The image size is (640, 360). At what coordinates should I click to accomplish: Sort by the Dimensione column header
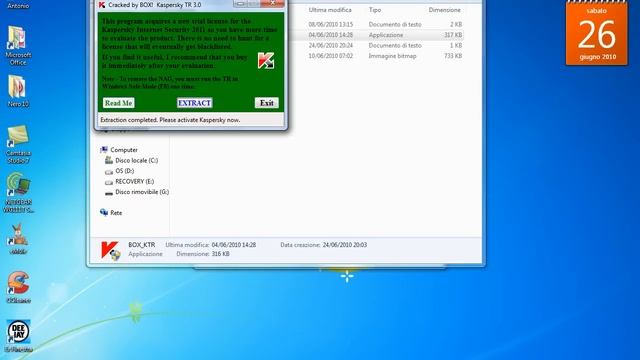pyautogui.click(x=444, y=10)
